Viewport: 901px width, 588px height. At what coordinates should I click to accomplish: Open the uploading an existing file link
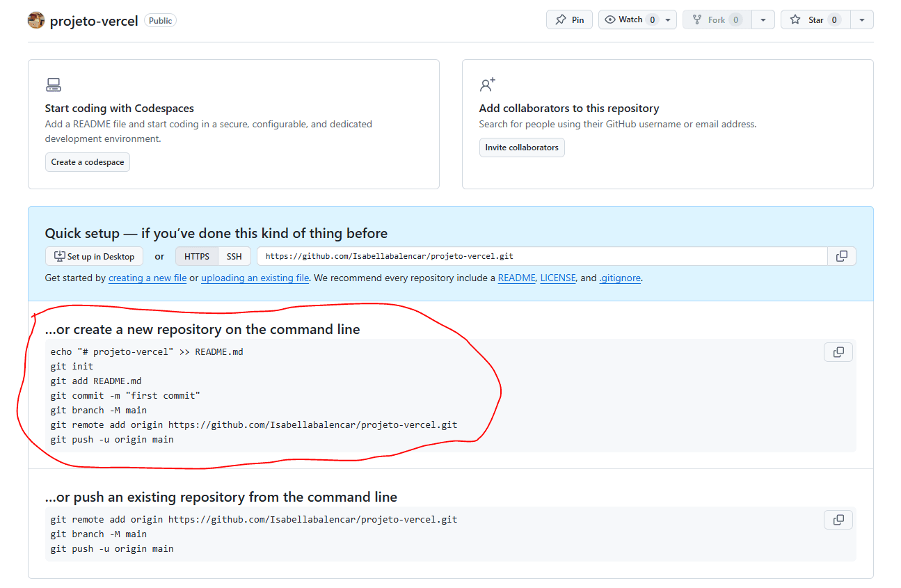pyautogui.click(x=255, y=278)
